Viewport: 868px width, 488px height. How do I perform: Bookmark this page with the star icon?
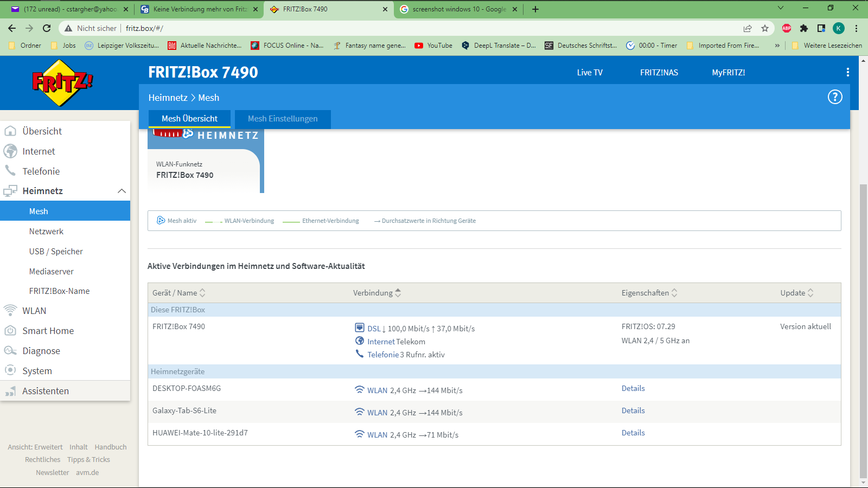click(x=765, y=28)
